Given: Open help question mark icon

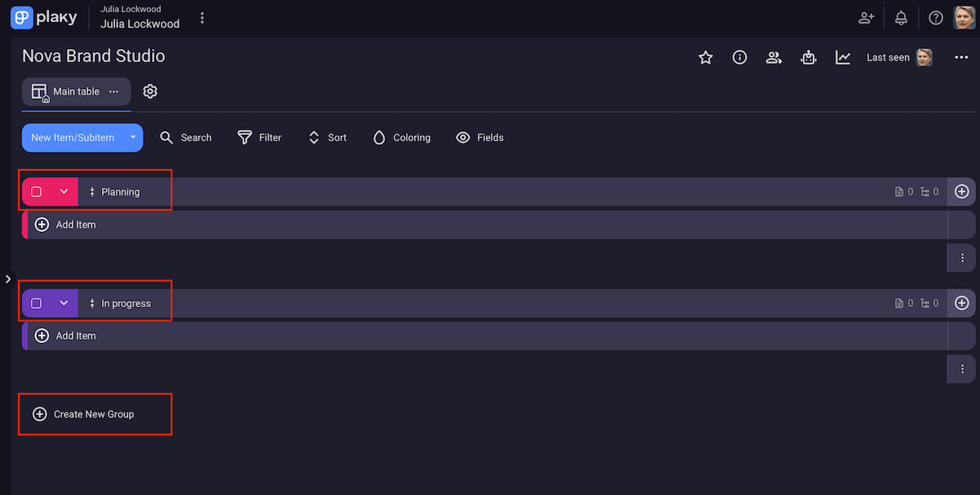Looking at the screenshot, I should tap(936, 18).
